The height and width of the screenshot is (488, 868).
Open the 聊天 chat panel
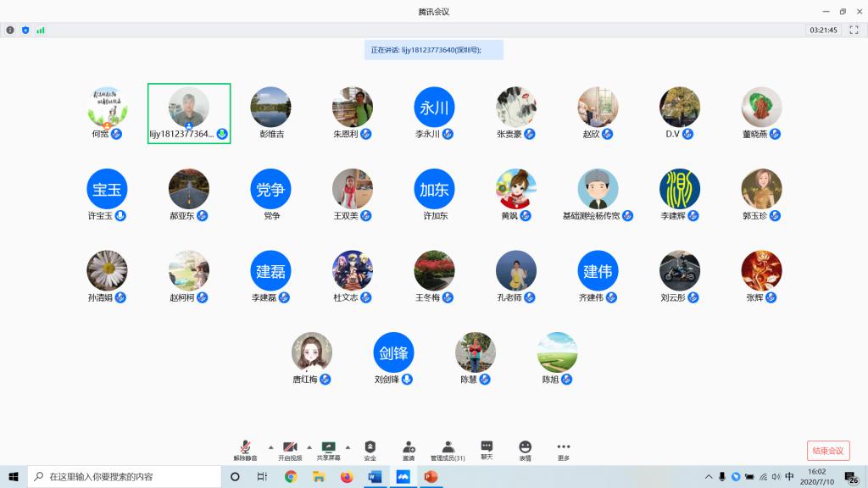click(x=487, y=449)
